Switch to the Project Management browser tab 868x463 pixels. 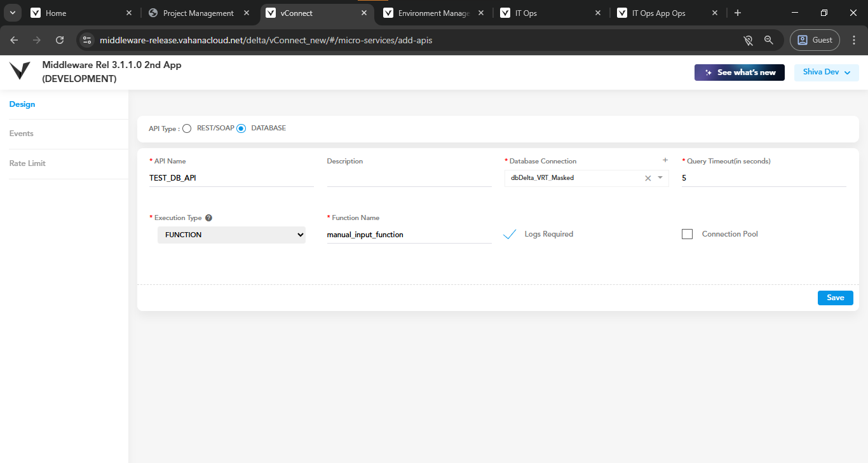click(x=198, y=13)
